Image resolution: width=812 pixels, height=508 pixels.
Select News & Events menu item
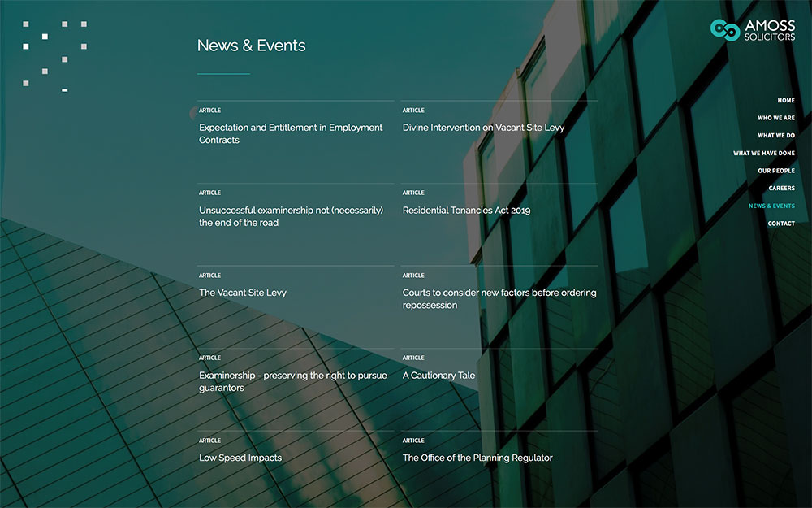771,206
